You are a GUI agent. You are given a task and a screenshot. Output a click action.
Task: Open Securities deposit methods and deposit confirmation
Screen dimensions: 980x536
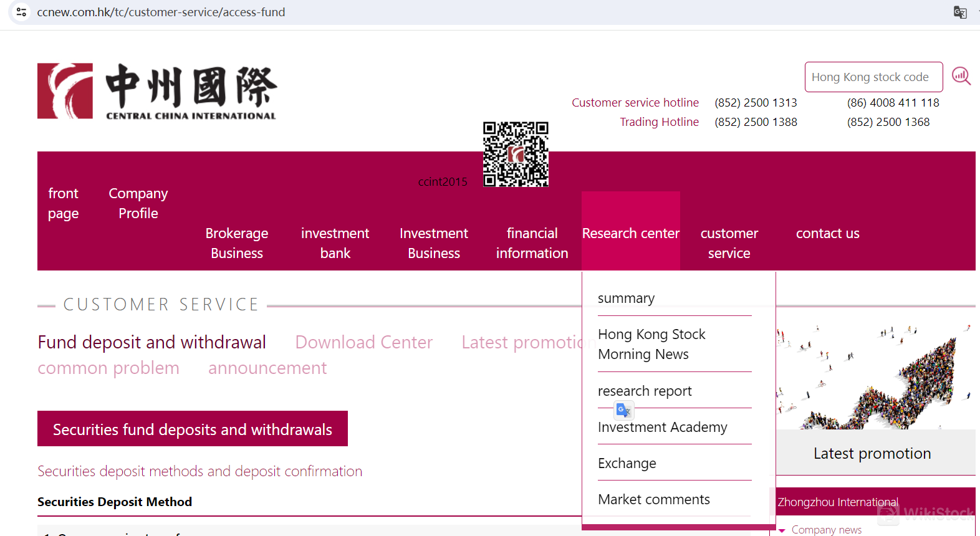tap(199, 471)
